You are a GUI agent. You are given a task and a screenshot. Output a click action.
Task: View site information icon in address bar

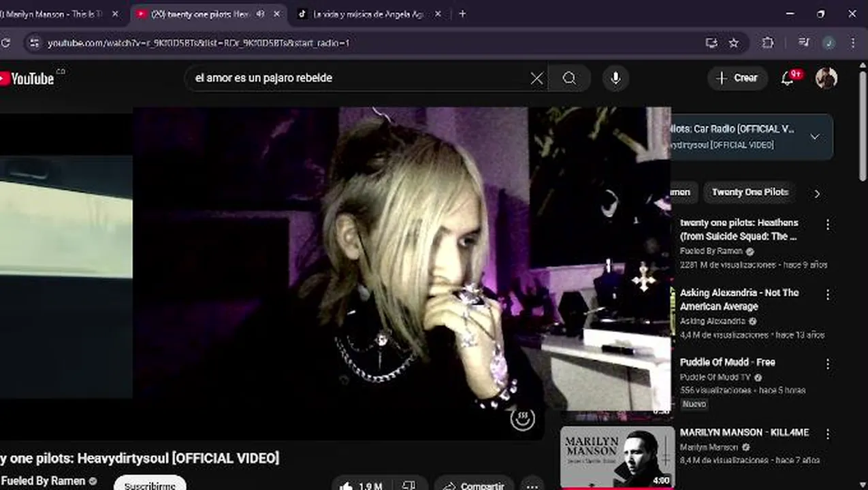(33, 43)
